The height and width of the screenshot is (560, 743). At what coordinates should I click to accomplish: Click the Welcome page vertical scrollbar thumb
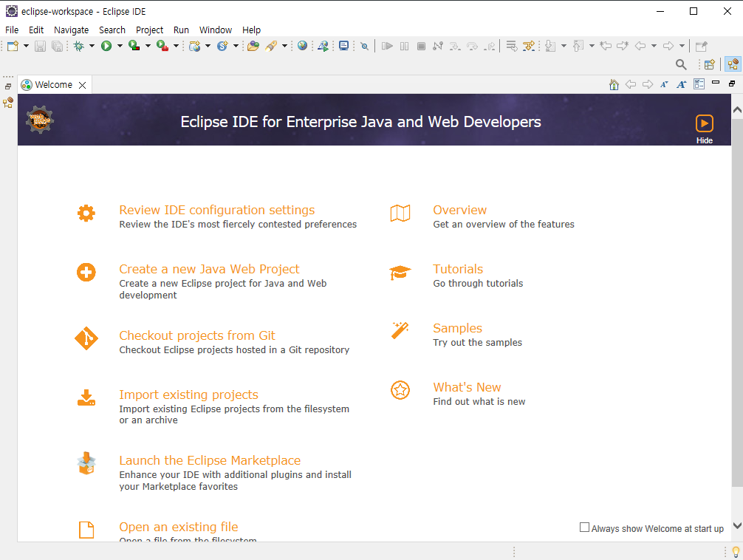(x=737, y=304)
